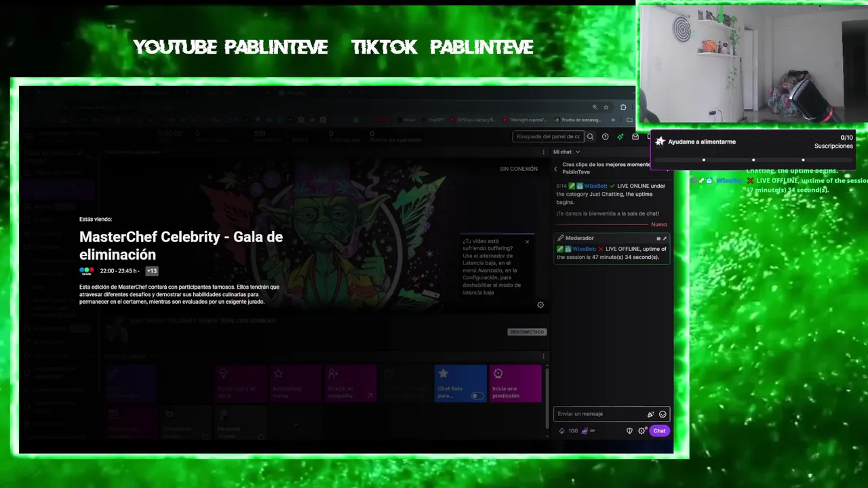The width and height of the screenshot is (868, 488).
Task: Open chat settings gear icon
Action: click(642, 431)
